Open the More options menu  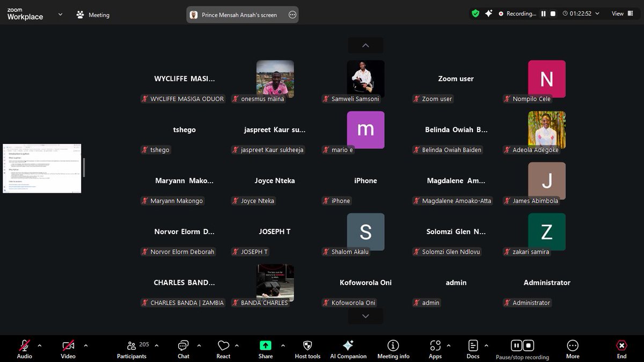[x=573, y=349]
